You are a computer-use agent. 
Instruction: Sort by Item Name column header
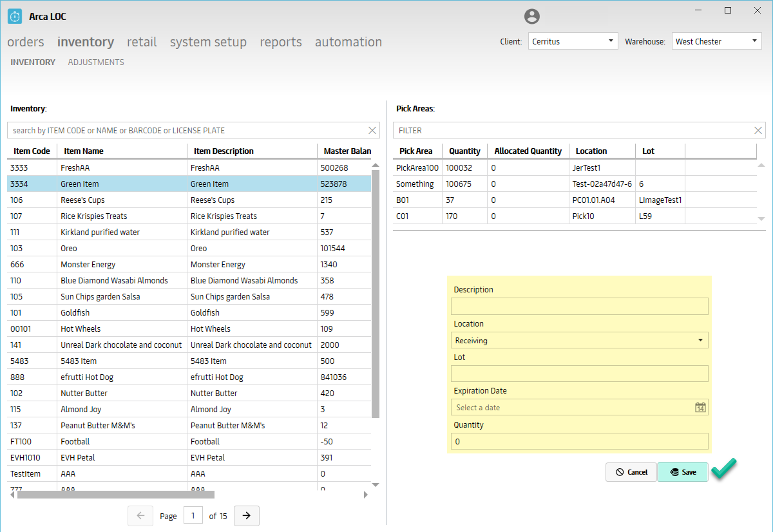point(122,151)
